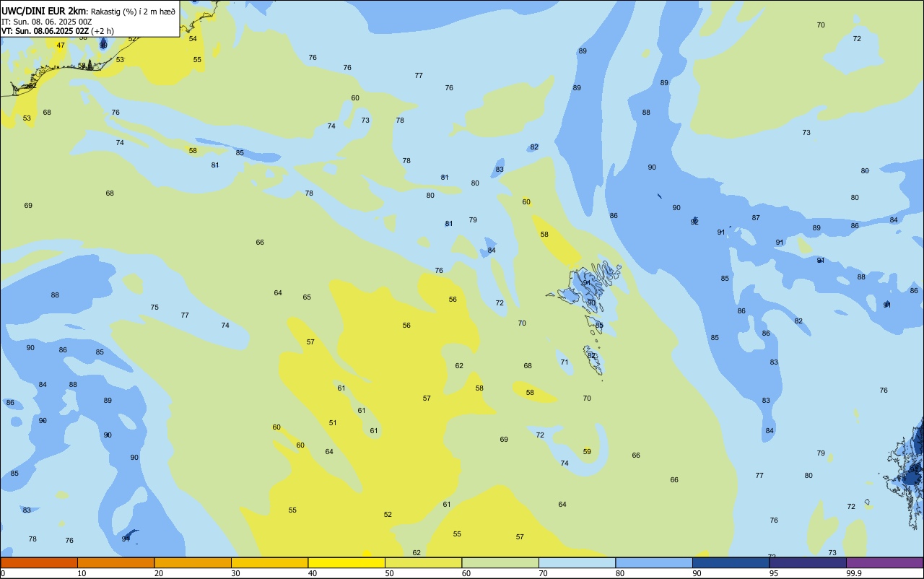Screen dimensions: 924x579
Task: Click the map humidity value '51'
Action: point(333,423)
